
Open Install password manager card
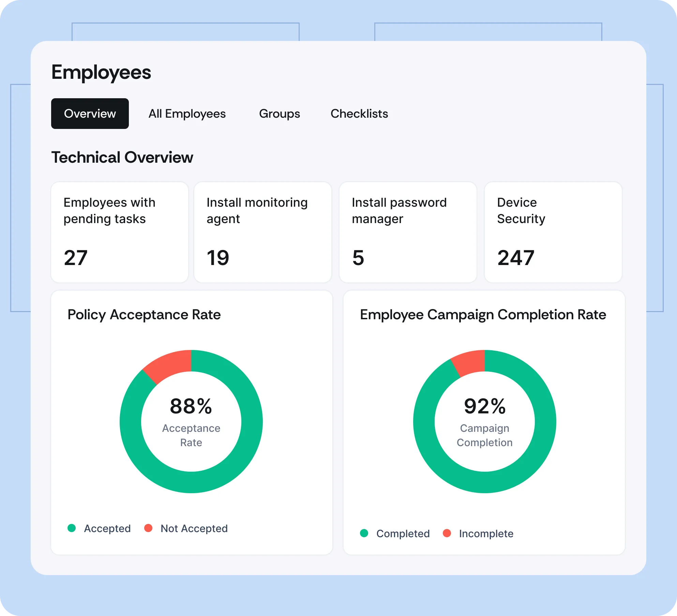[408, 232]
